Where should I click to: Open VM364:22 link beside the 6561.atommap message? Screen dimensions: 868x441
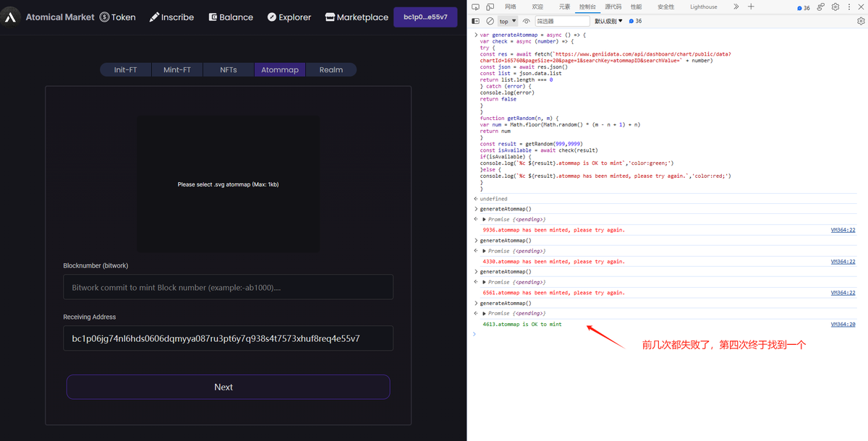pyautogui.click(x=843, y=293)
